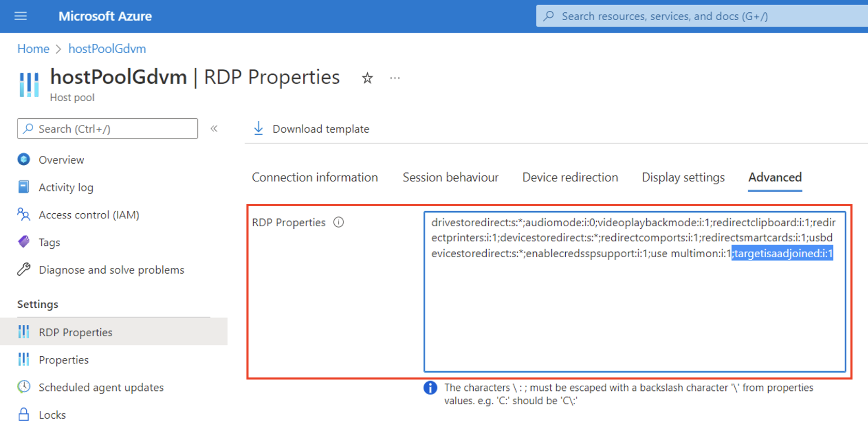
Task: Click the RDP Properties field label
Action: (289, 222)
